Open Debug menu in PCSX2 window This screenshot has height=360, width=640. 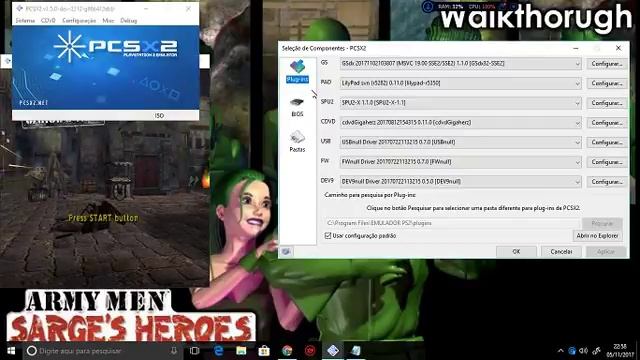[129, 20]
